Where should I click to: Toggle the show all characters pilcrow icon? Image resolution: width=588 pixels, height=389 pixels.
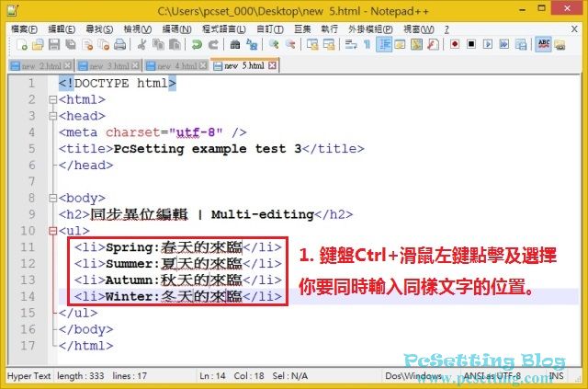pos(367,44)
